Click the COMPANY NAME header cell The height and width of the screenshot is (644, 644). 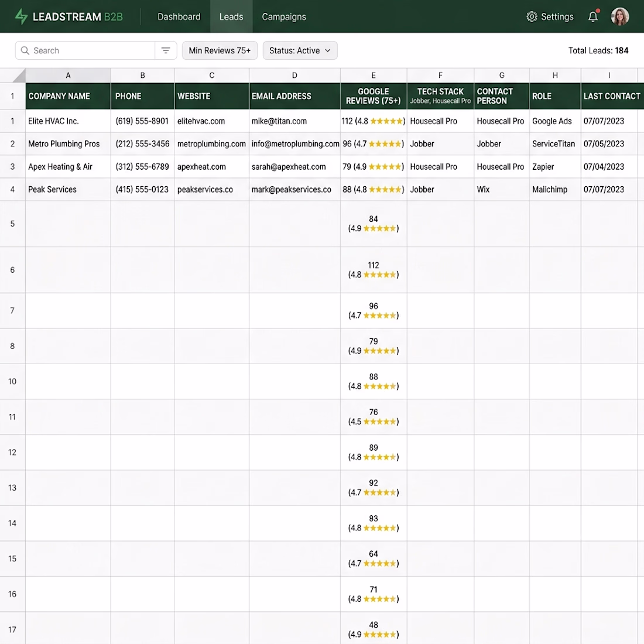click(68, 96)
